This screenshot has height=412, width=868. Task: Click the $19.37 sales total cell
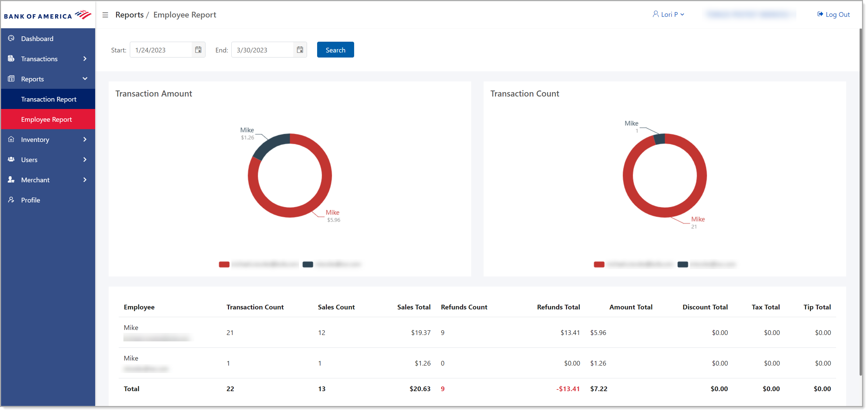[x=420, y=333]
